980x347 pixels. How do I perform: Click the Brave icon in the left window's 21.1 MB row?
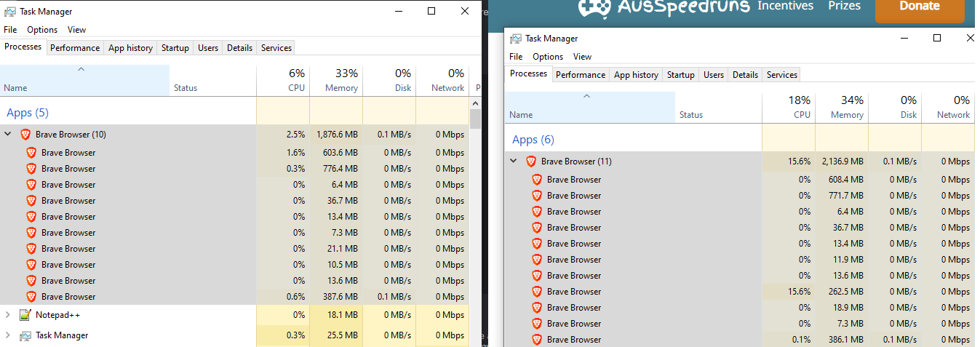pyautogui.click(x=31, y=249)
